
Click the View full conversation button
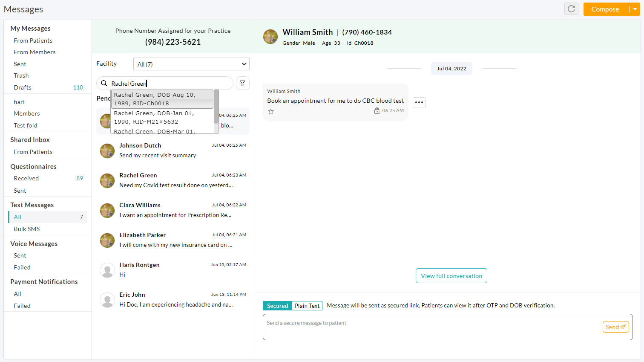[x=451, y=275]
